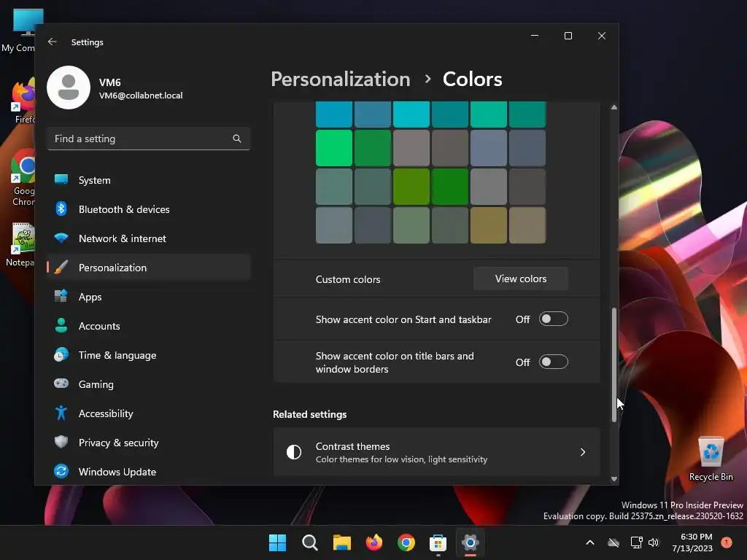Open Time & language category
747x560 pixels.
[149, 355]
